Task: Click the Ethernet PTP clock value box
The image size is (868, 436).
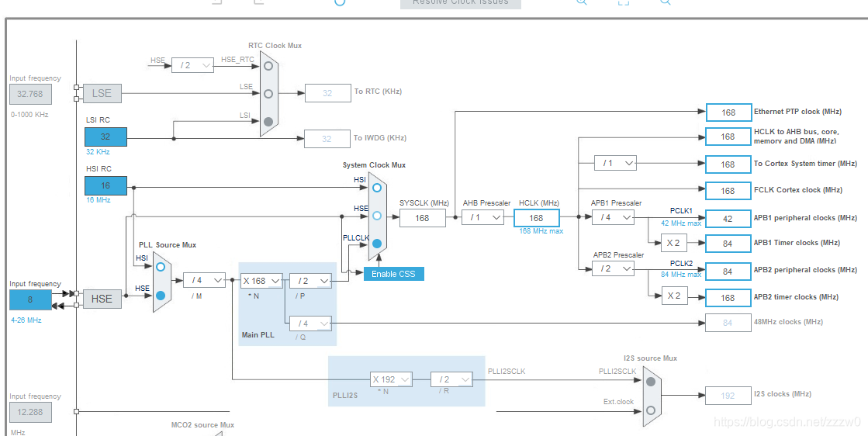Action: coord(728,112)
